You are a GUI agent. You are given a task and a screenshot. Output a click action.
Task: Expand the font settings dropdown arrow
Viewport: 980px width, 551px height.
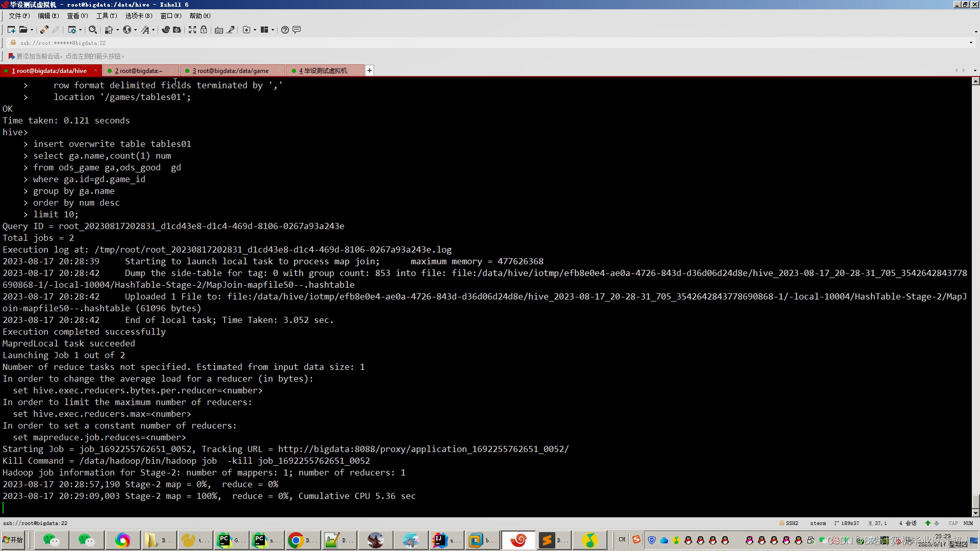coord(153,30)
